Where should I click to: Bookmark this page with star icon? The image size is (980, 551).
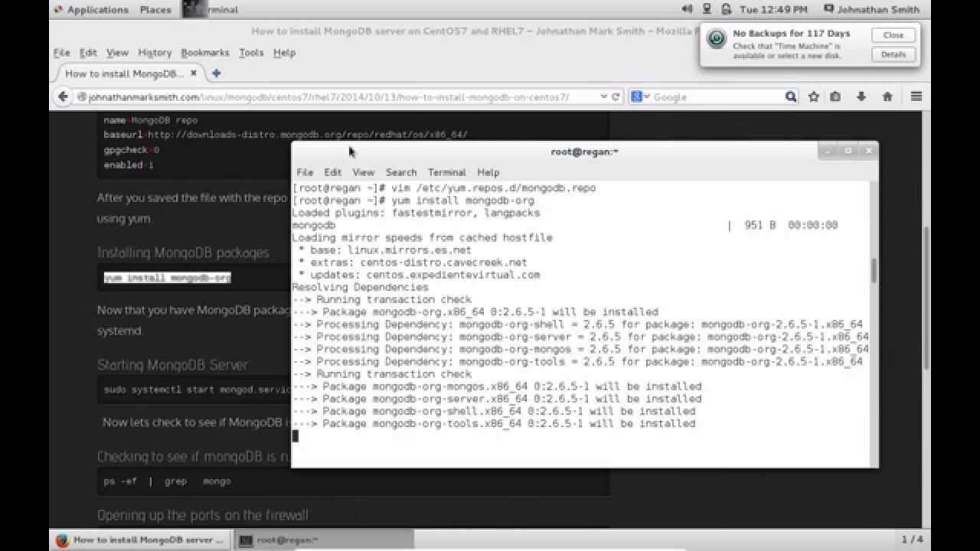click(814, 96)
